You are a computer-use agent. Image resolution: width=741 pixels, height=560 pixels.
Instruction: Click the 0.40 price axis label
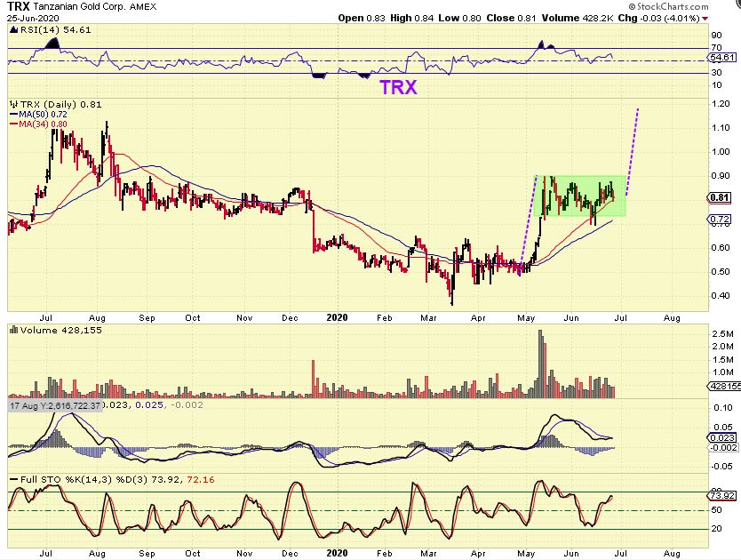pos(721,296)
